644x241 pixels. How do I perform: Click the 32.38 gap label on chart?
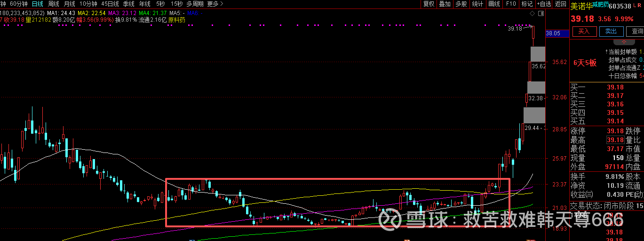[x=536, y=98]
